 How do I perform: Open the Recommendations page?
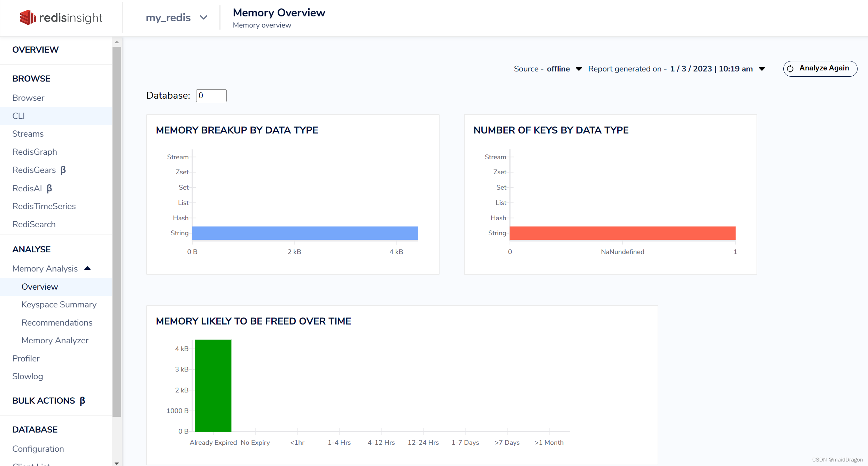[x=57, y=323]
